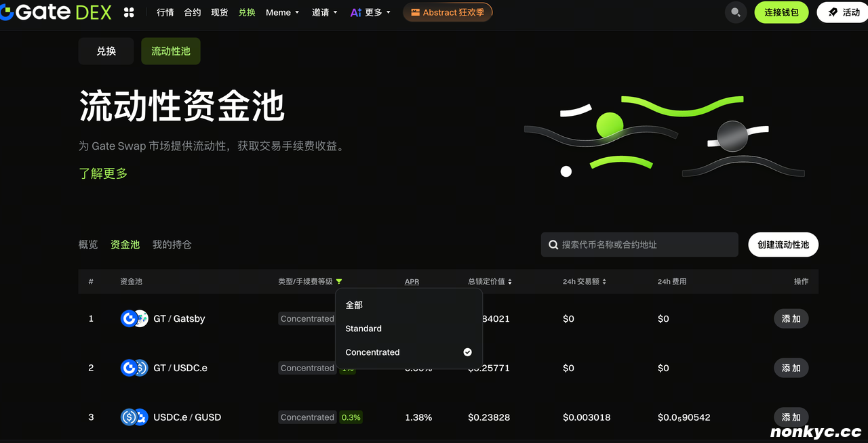Expand the 邀请 dropdown menu
Image resolution: width=868 pixels, height=443 pixels.
tap(325, 12)
